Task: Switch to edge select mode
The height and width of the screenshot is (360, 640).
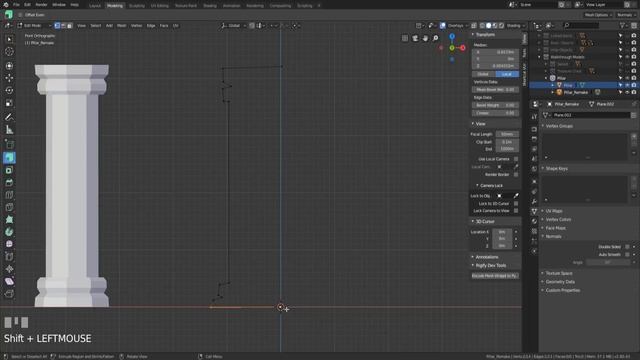Action: 63,25
